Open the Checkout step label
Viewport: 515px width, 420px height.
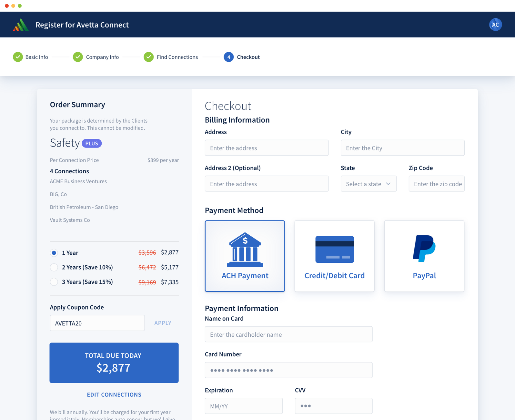tap(248, 57)
